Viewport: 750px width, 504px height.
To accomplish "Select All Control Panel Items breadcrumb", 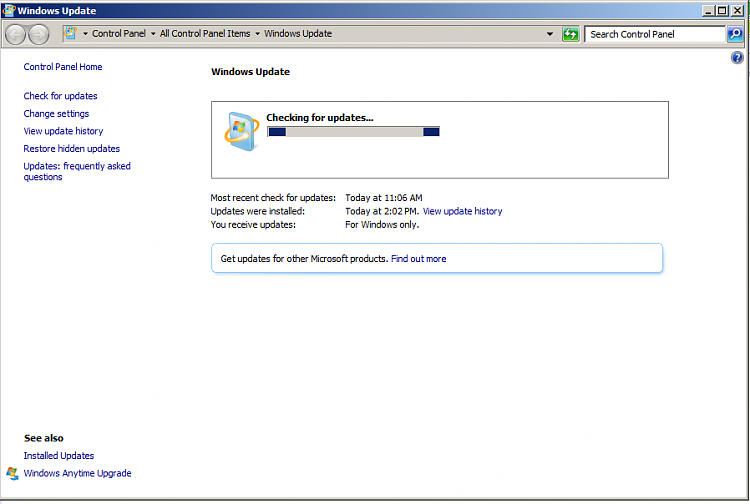I will point(205,33).
